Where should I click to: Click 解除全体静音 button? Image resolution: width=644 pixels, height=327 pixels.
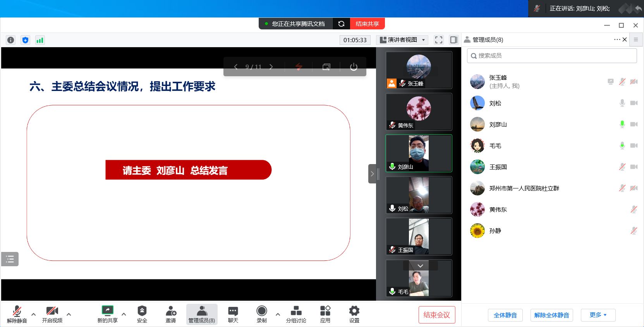tap(551, 315)
